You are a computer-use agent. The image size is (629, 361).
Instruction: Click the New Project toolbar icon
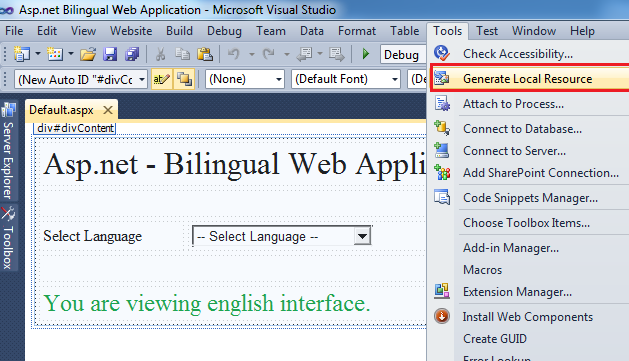click(x=22, y=54)
